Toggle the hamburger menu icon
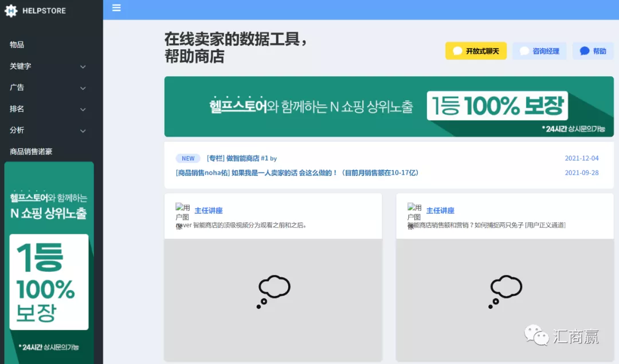The width and height of the screenshot is (619, 364). pyautogui.click(x=116, y=8)
